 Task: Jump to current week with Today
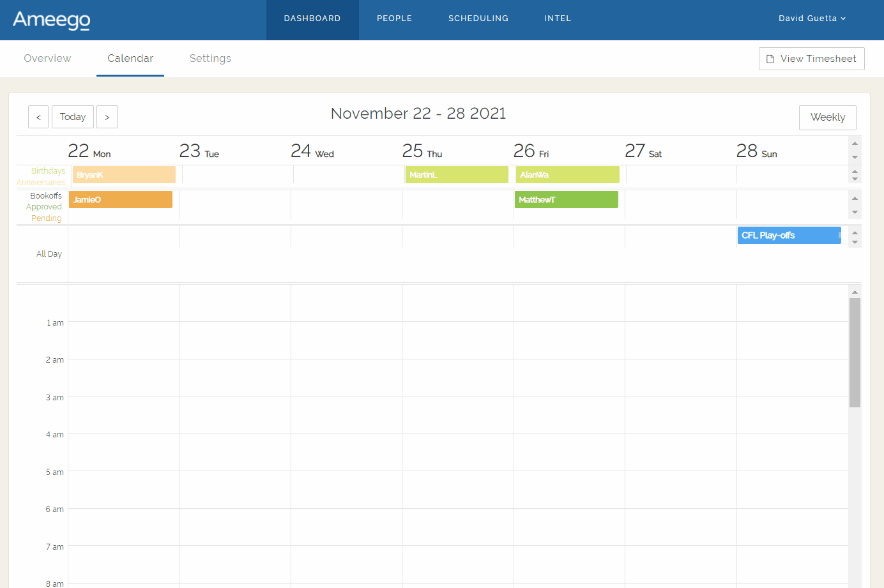click(72, 116)
